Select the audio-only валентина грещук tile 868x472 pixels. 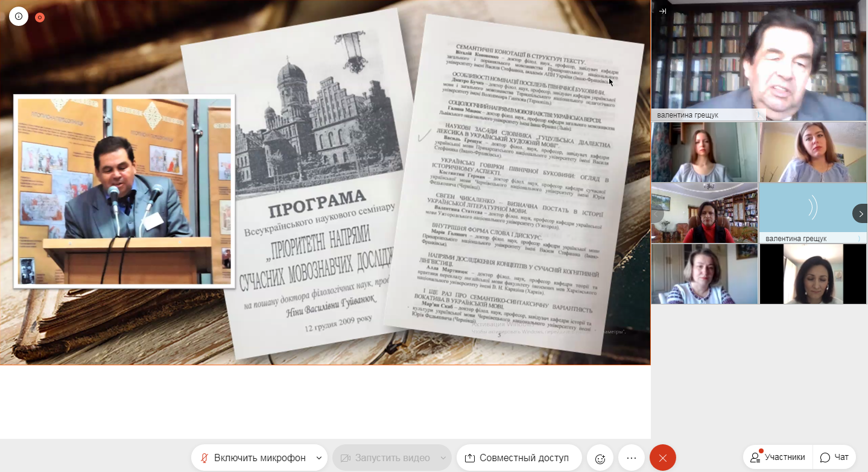pyautogui.click(x=813, y=213)
